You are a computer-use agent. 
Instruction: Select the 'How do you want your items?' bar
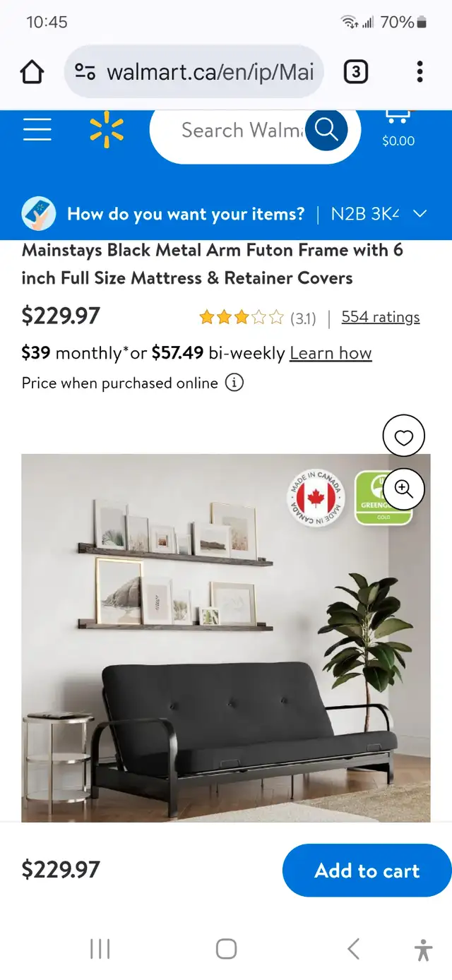click(226, 214)
